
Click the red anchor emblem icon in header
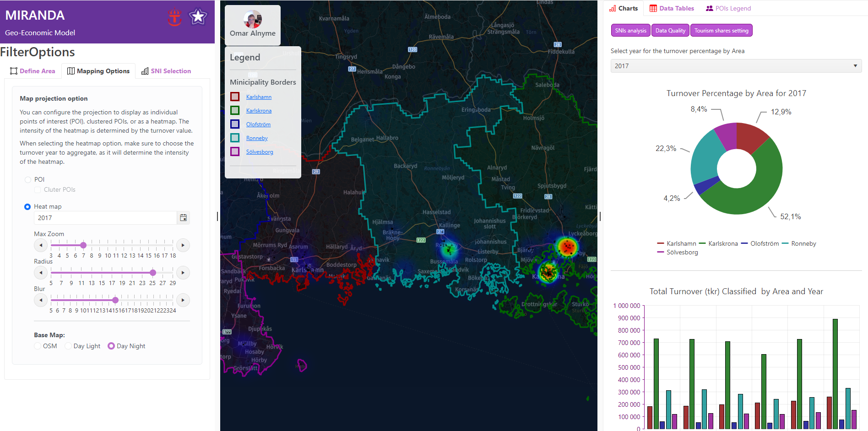pyautogui.click(x=174, y=18)
